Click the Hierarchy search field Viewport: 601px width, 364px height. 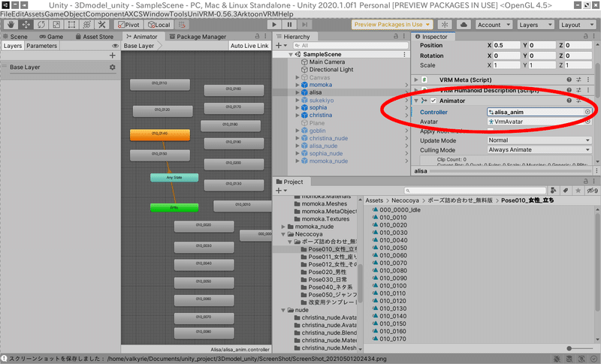(x=351, y=46)
